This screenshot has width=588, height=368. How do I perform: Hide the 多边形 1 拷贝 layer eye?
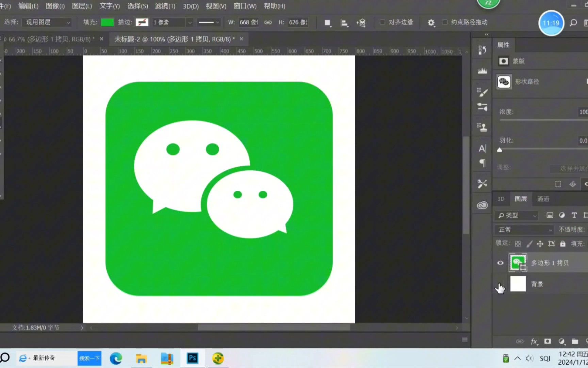pyautogui.click(x=500, y=263)
